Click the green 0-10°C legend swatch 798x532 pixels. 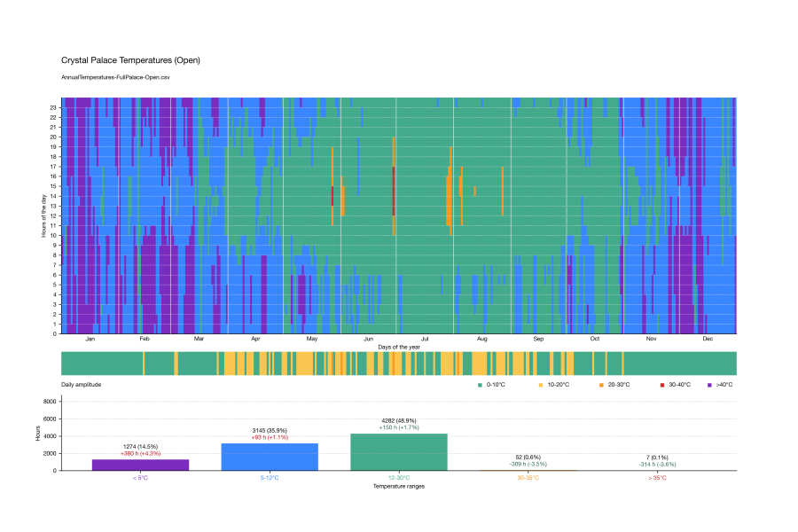(x=480, y=385)
